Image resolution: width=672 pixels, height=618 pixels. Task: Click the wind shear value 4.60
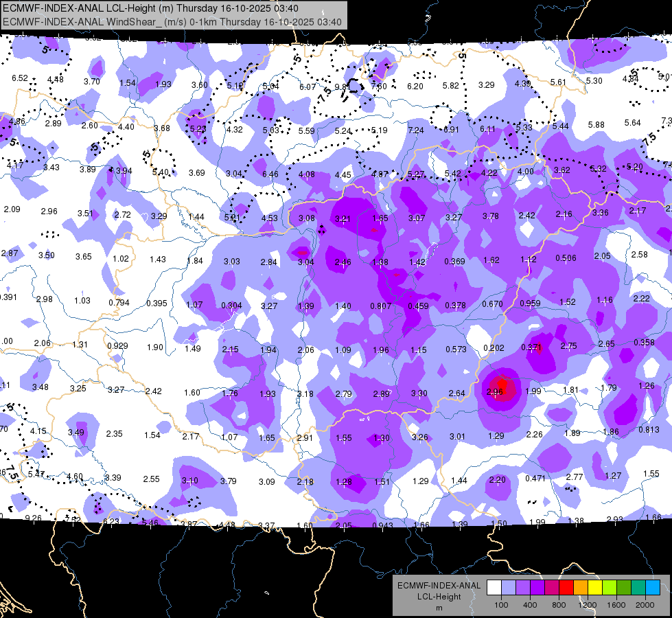(x=75, y=477)
